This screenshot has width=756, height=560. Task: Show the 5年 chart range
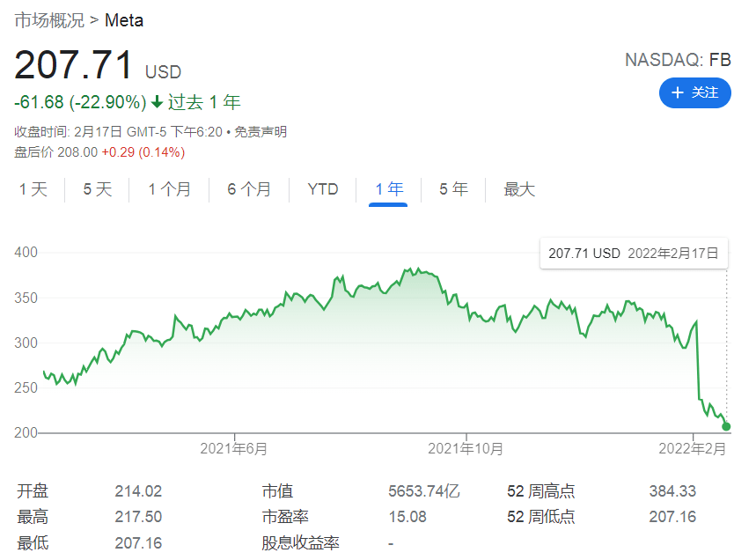(454, 189)
